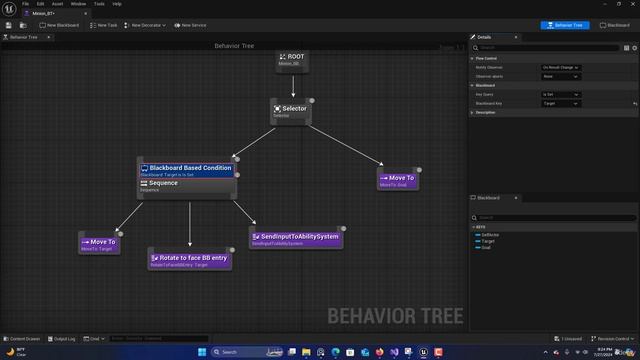The width and height of the screenshot is (640, 360).
Task: Open the Revision Control menu
Action: tap(613, 339)
